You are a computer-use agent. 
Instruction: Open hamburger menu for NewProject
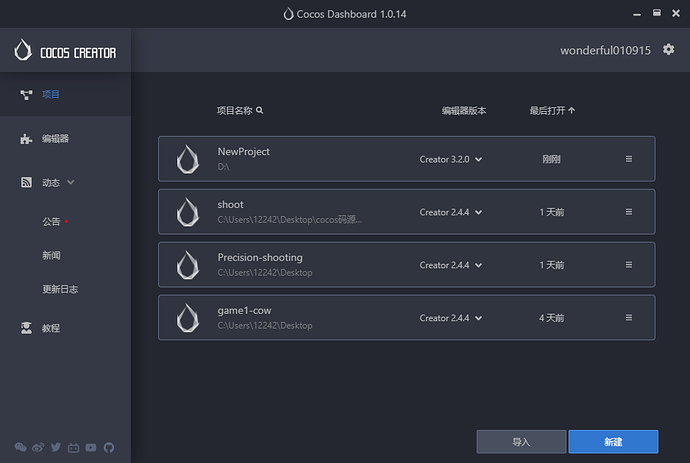(x=629, y=159)
